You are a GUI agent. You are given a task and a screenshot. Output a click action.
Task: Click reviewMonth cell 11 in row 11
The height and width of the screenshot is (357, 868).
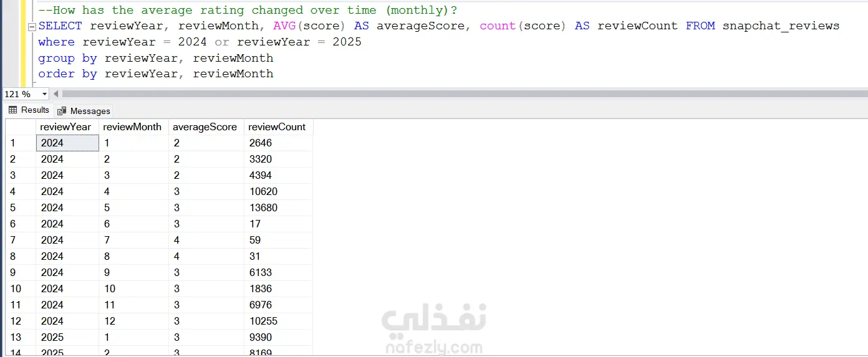[133, 305]
